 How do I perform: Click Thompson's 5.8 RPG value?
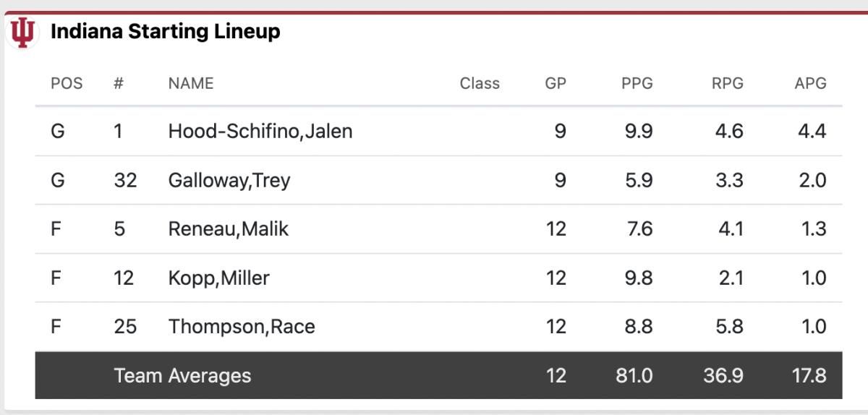coord(728,327)
